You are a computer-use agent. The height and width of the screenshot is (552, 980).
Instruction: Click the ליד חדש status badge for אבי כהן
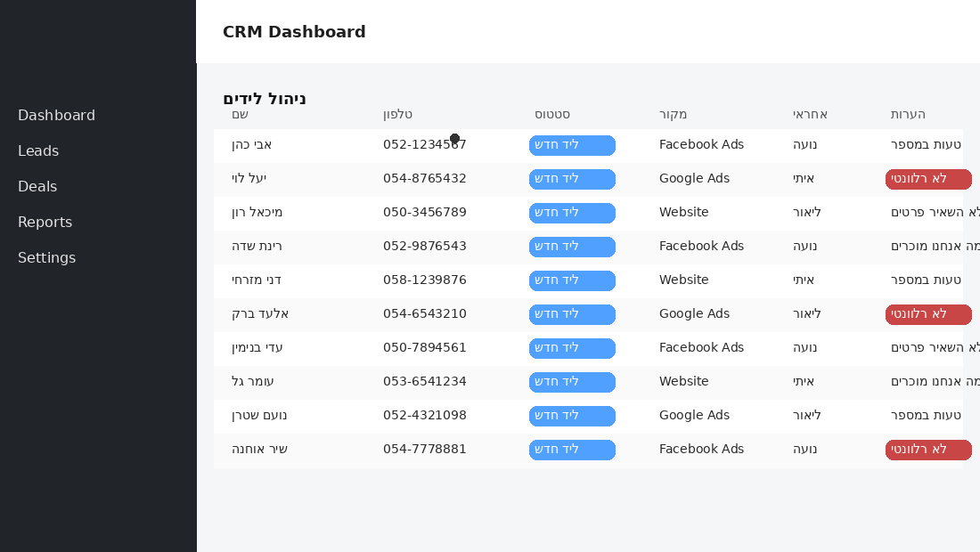pyautogui.click(x=571, y=145)
